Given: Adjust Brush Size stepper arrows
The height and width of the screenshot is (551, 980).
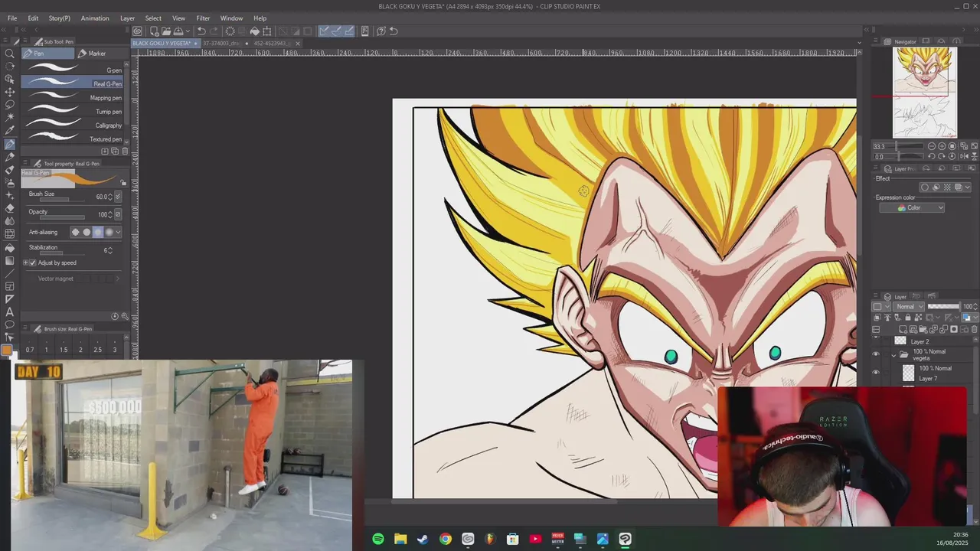Looking at the screenshot, I should tap(111, 197).
